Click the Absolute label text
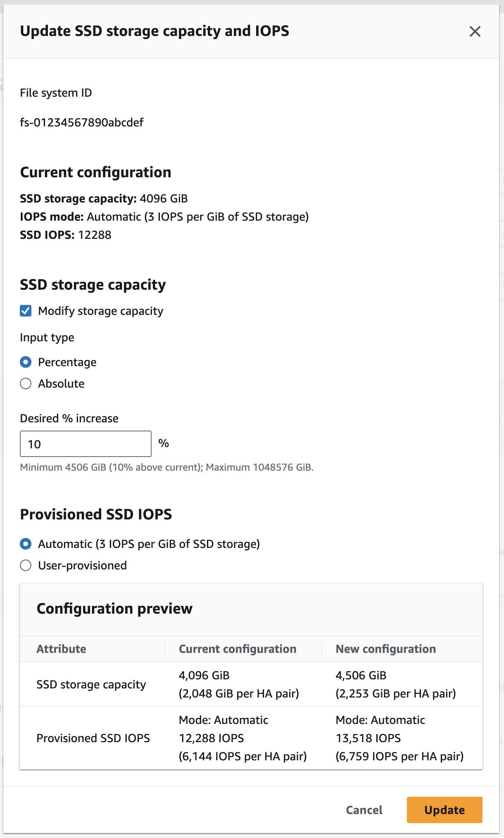504x838 pixels. coord(61,383)
